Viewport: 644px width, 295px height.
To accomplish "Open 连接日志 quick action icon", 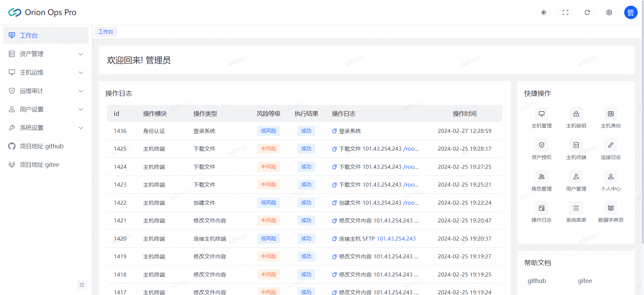I will pyautogui.click(x=610, y=145).
